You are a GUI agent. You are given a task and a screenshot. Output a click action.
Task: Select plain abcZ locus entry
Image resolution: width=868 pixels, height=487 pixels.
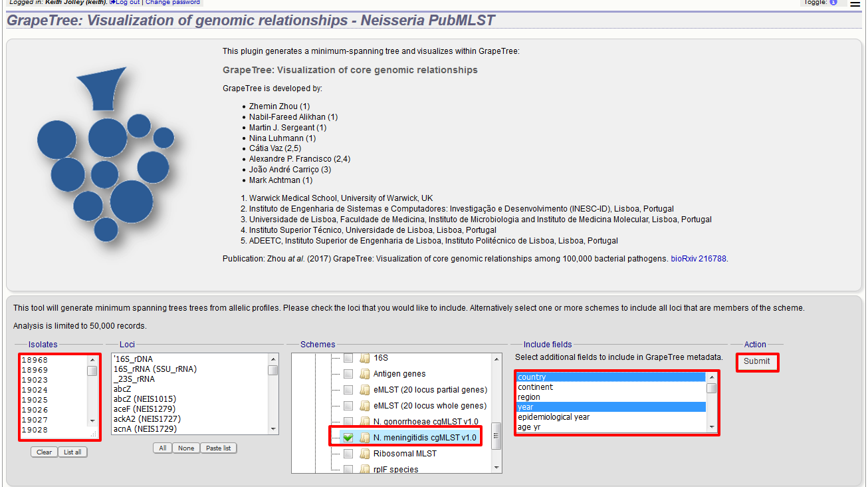(x=189, y=389)
